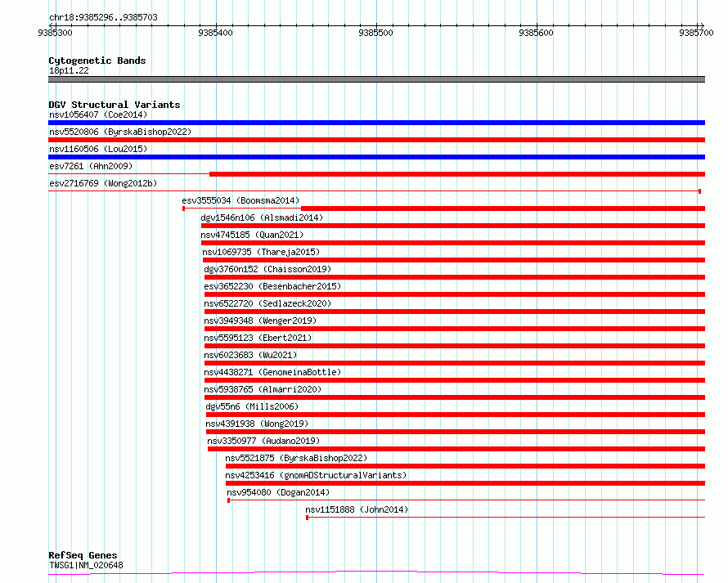The width and height of the screenshot is (728, 583).
Task: Click nsv4391938 (Wong2019) label
Action: tap(257, 424)
